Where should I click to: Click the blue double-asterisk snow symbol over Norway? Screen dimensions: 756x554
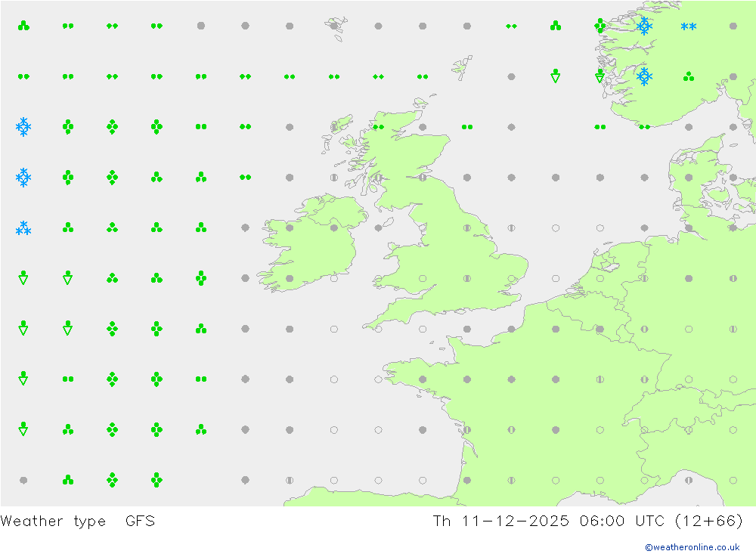(689, 26)
